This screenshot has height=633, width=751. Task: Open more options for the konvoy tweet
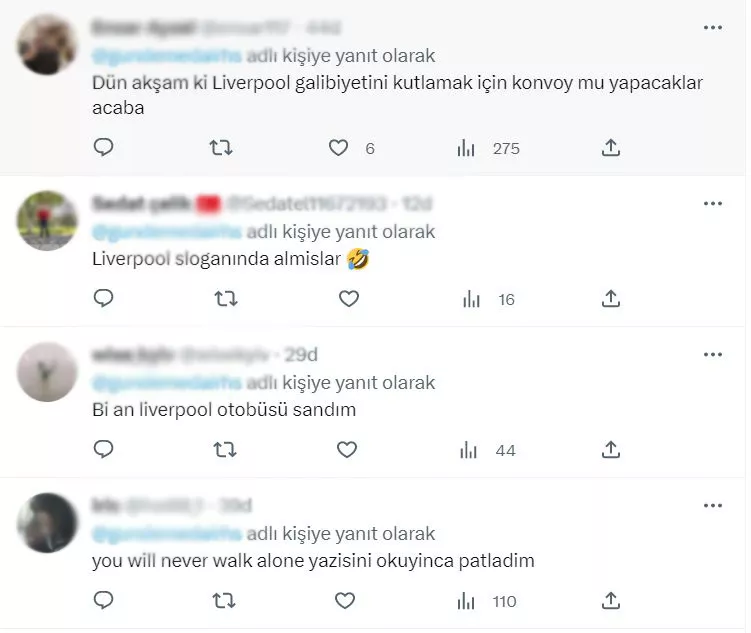point(713,28)
